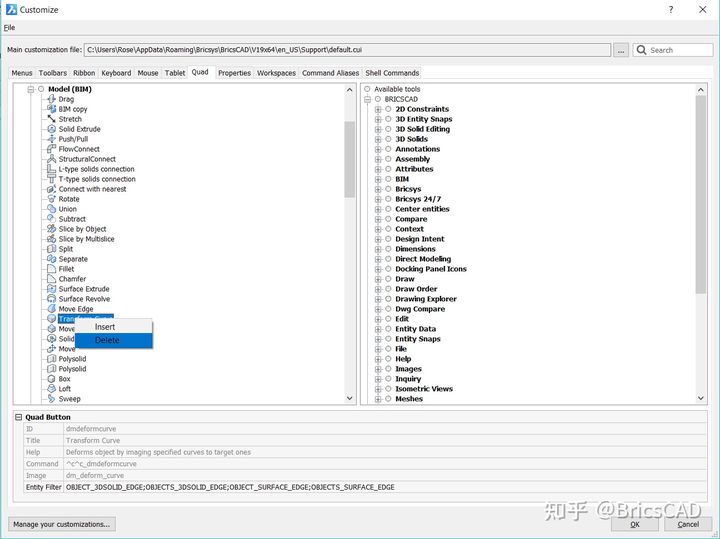Click the StructuralConnect icon
This screenshot has height=539, width=720.
pos(51,159)
